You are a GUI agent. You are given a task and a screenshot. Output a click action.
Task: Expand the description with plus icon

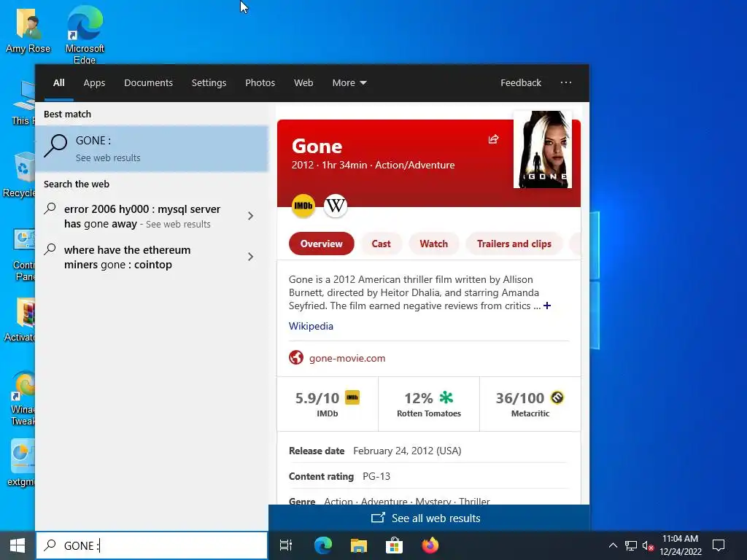point(547,306)
